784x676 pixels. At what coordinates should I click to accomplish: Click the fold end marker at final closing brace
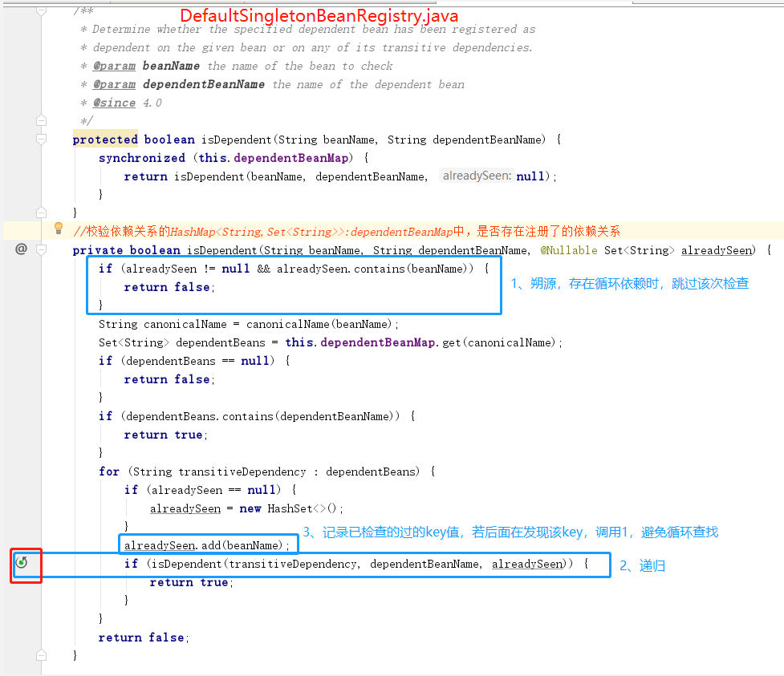42,655
